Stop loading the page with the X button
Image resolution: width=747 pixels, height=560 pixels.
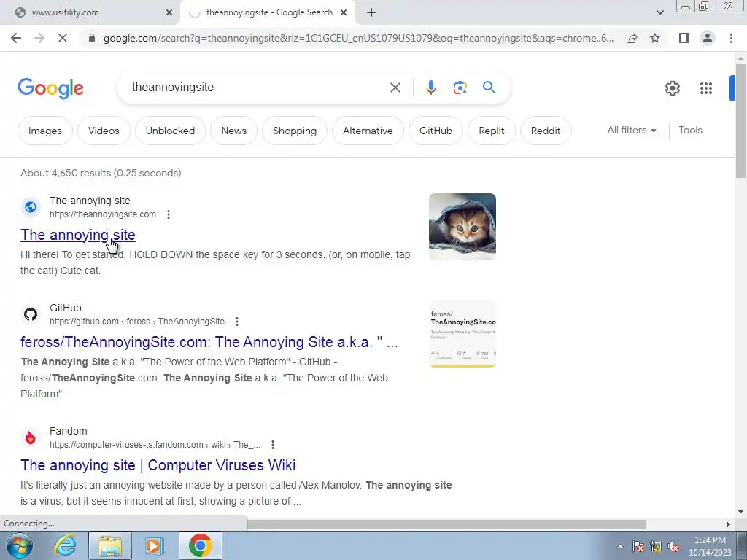63,38
